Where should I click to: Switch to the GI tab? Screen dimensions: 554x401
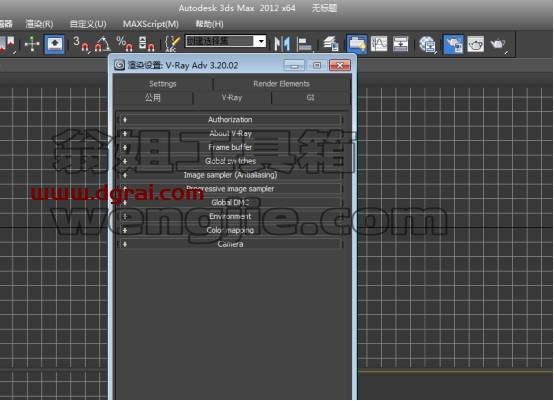(310, 98)
